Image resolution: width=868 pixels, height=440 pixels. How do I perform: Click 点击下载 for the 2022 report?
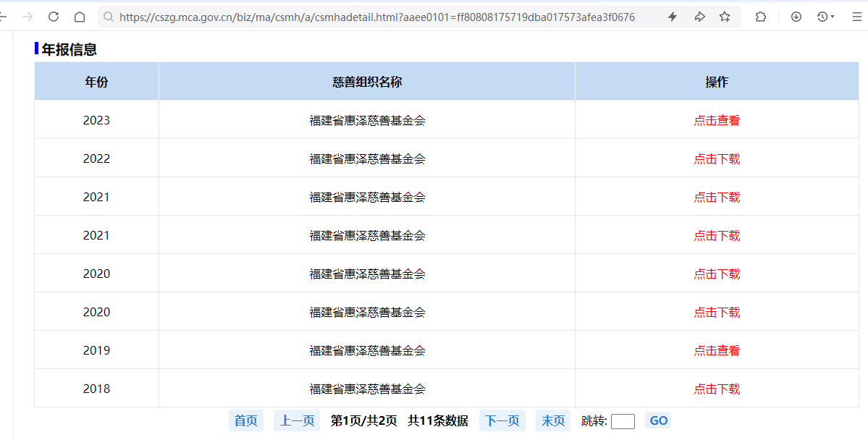(717, 158)
